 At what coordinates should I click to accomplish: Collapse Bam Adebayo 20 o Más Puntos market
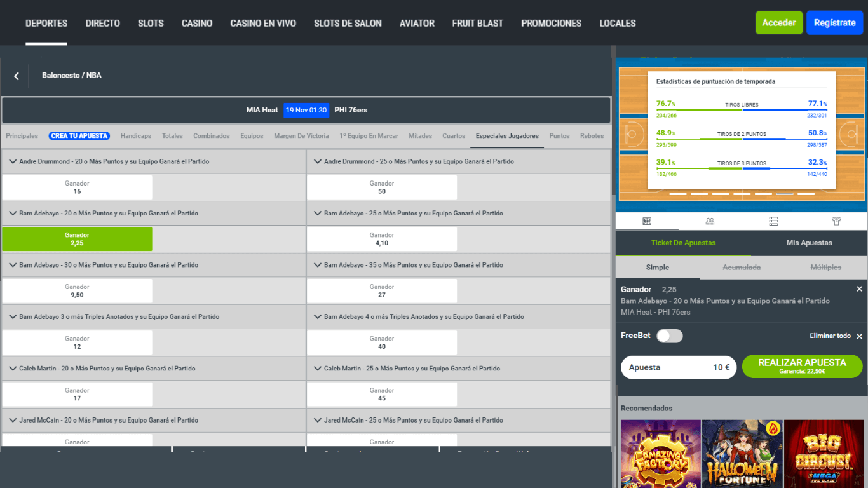(x=12, y=213)
